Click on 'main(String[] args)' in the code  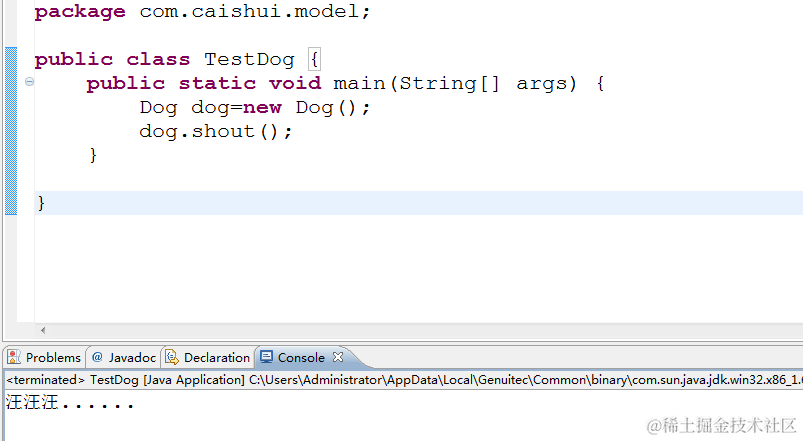(455, 83)
